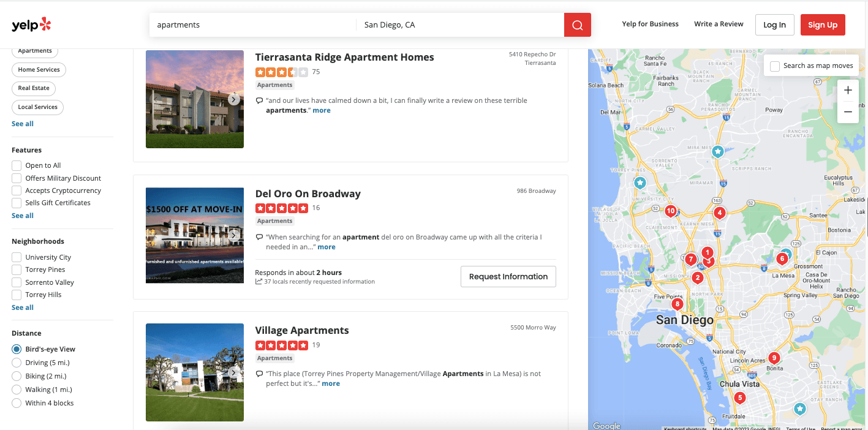Select map pin number 6
Image resolution: width=868 pixels, height=430 pixels.
click(x=781, y=258)
